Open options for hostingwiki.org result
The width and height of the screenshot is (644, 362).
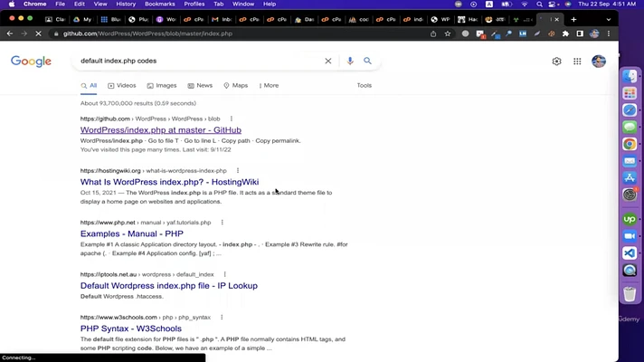click(238, 170)
